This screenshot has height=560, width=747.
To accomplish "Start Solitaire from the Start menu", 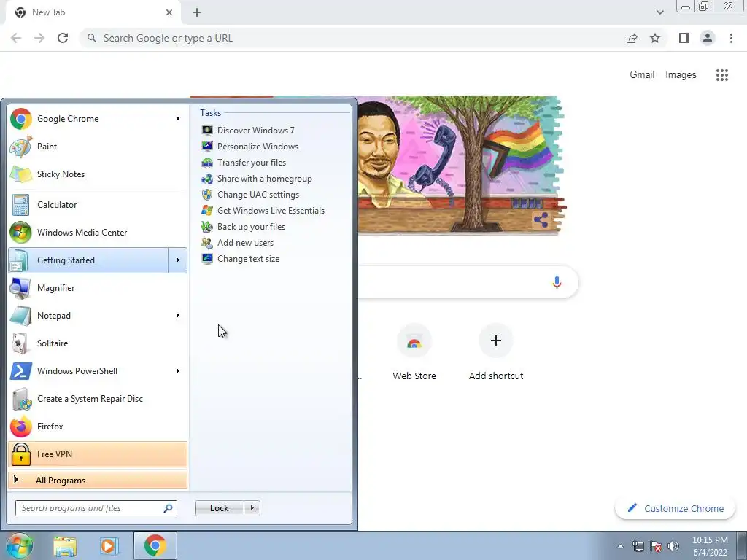I will pos(98,343).
